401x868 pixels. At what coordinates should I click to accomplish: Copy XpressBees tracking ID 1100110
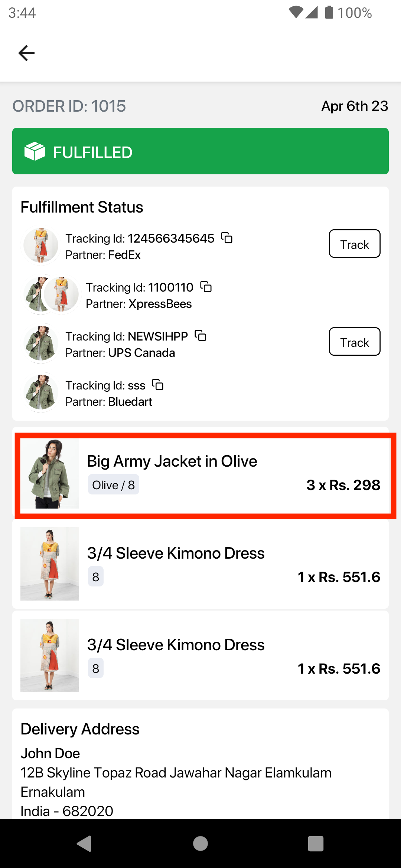click(206, 287)
